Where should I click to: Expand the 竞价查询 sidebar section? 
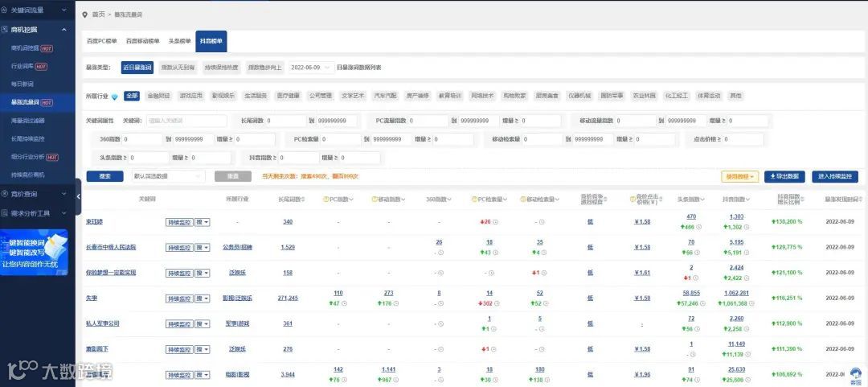click(64, 194)
